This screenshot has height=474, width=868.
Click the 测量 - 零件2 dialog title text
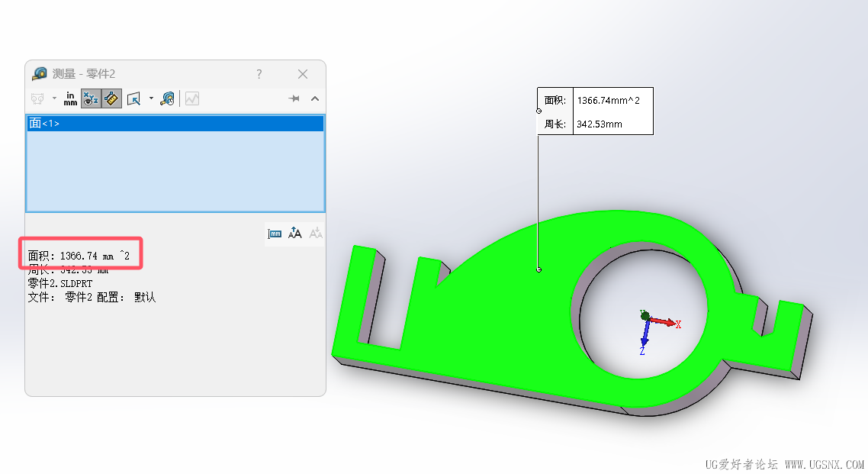coord(84,74)
